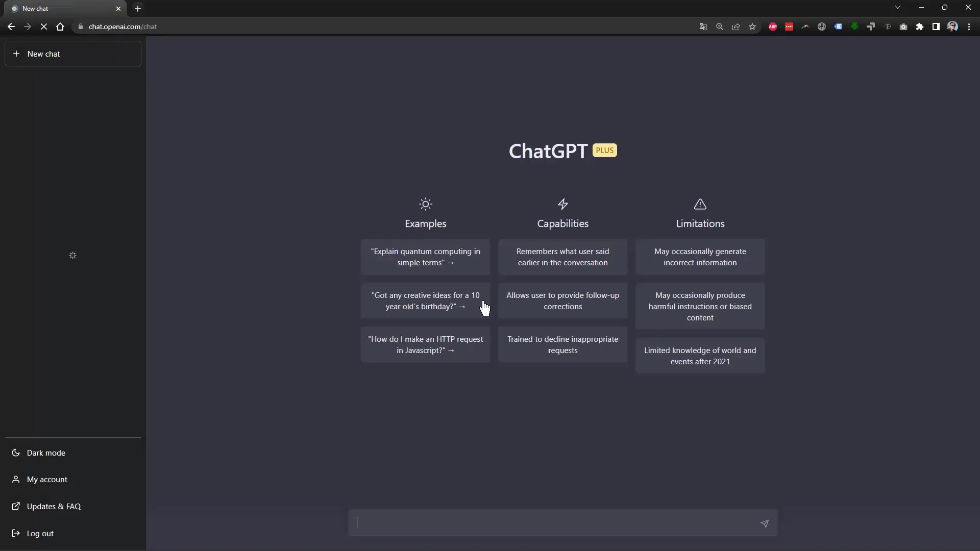Click the Dark mode moon icon
The height and width of the screenshot is (551, 980).
pyautogui.click(x=15, y=452)
